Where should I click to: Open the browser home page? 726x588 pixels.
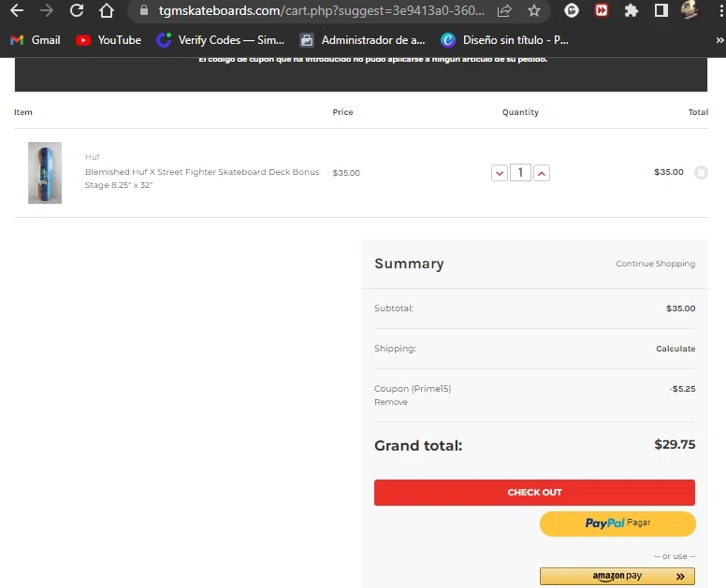coord(107,10)
